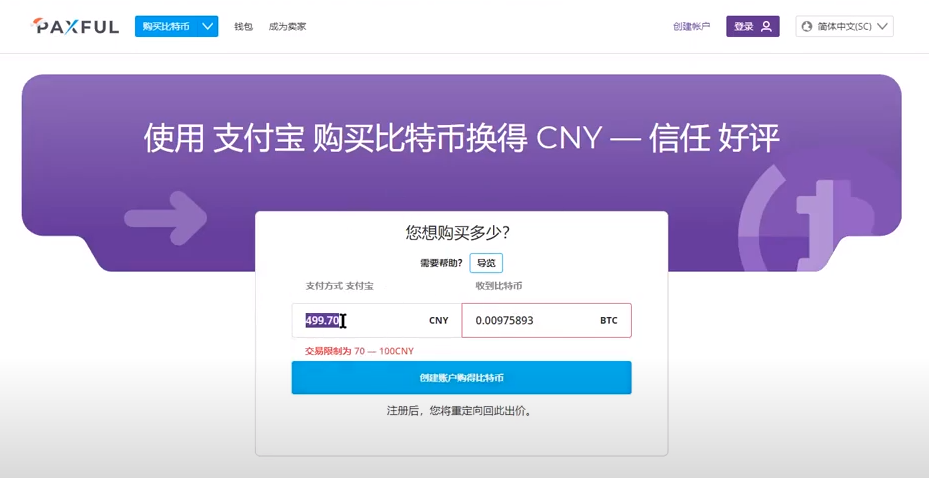Open the 简体中文(SC) language dropdown
929x478 pixels.
[x=844, y=27]
